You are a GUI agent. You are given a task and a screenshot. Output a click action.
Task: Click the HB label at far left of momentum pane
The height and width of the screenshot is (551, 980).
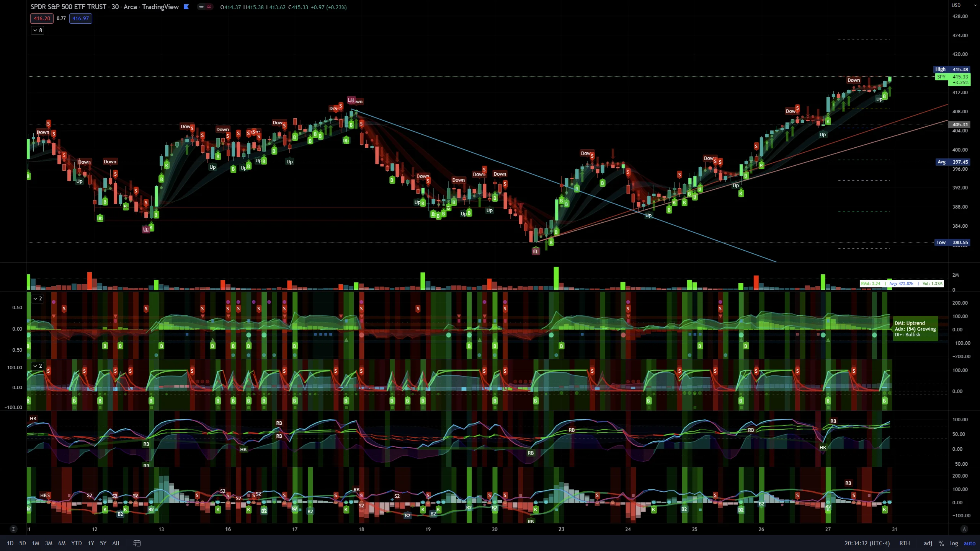point(33,418)
